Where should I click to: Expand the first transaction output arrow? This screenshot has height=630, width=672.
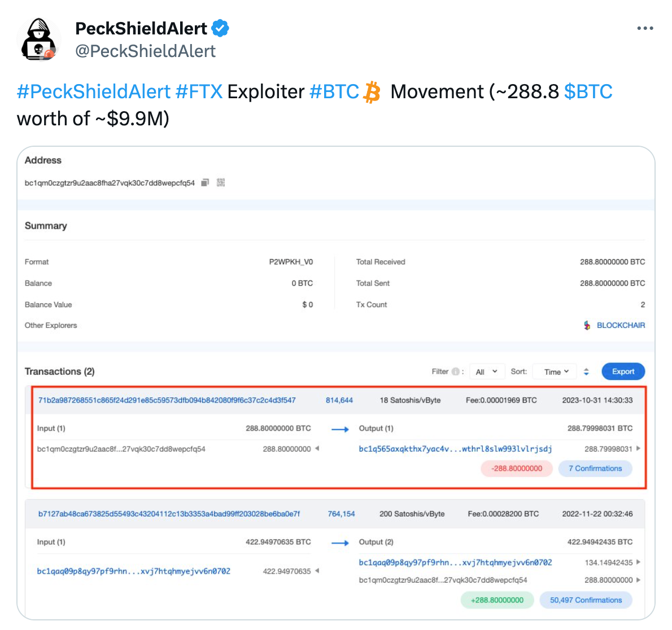(x=639, y=449)
